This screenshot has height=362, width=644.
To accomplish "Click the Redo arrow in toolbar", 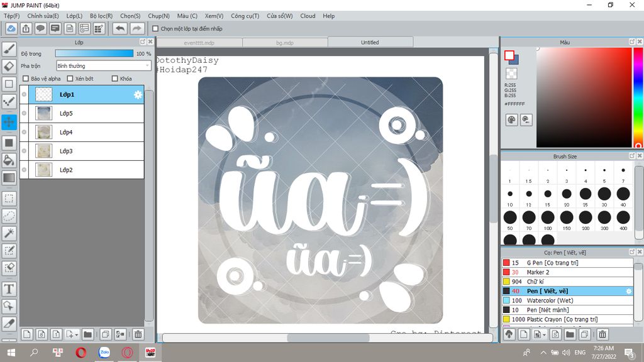I will 136,28.
